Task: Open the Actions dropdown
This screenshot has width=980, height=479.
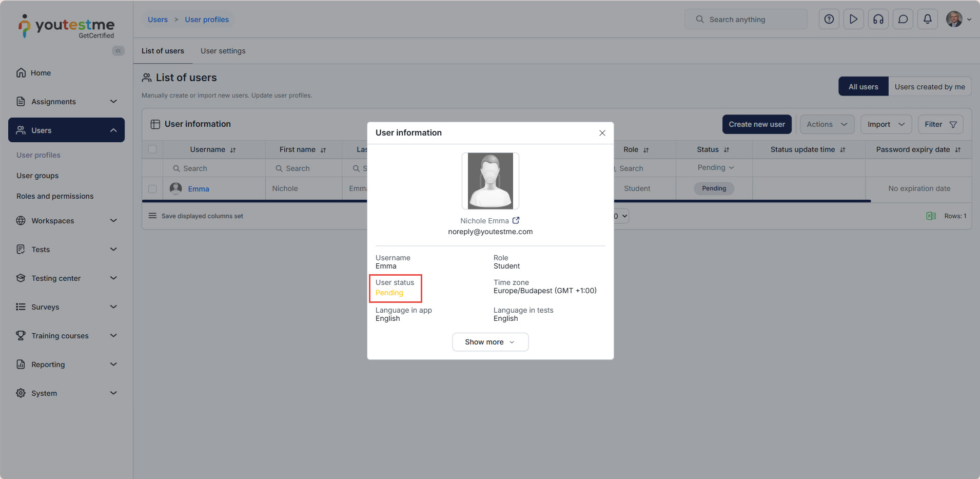Action: pos(826,124)
